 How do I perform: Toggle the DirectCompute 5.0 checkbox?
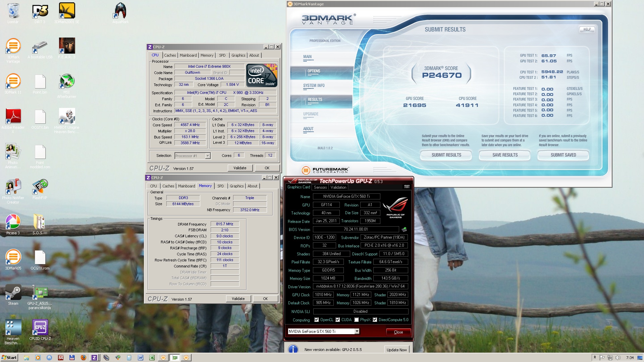click(x=375, y=320)
